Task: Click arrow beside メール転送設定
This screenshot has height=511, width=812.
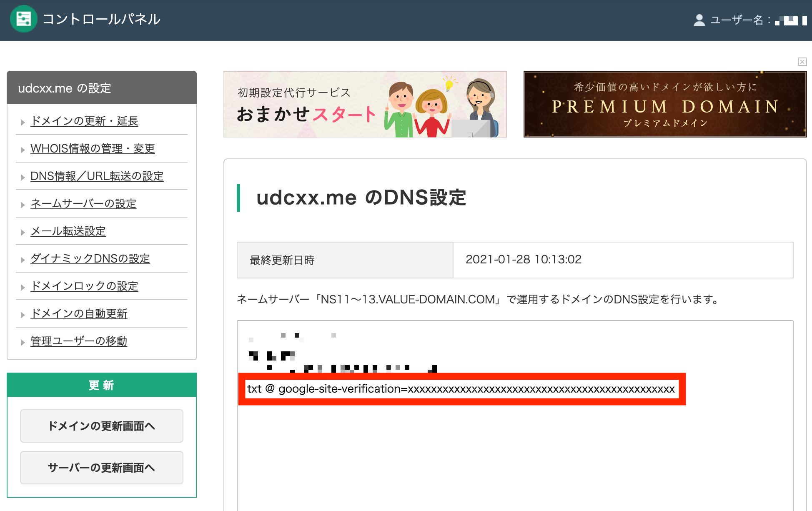Action: pyautogui.click(x=23, y=232)
